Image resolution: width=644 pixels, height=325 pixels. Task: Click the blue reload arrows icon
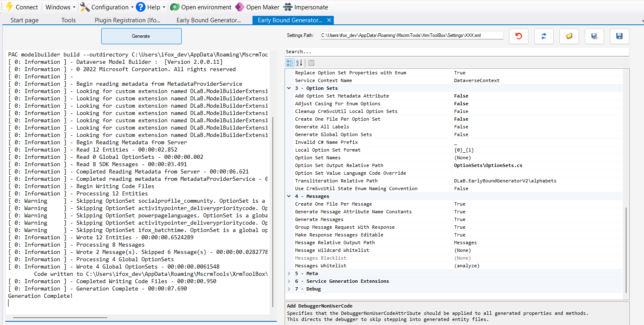coord(544,36)
